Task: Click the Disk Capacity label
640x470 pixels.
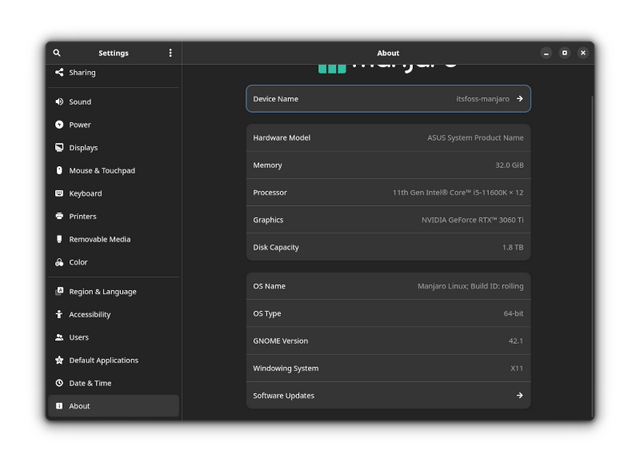Action: (x=276, y=247)
